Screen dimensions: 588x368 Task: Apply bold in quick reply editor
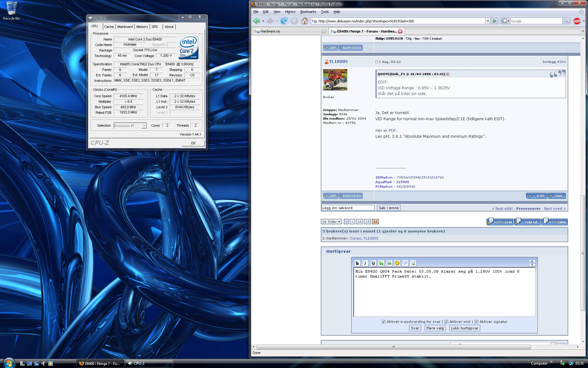tap(357, 263)
